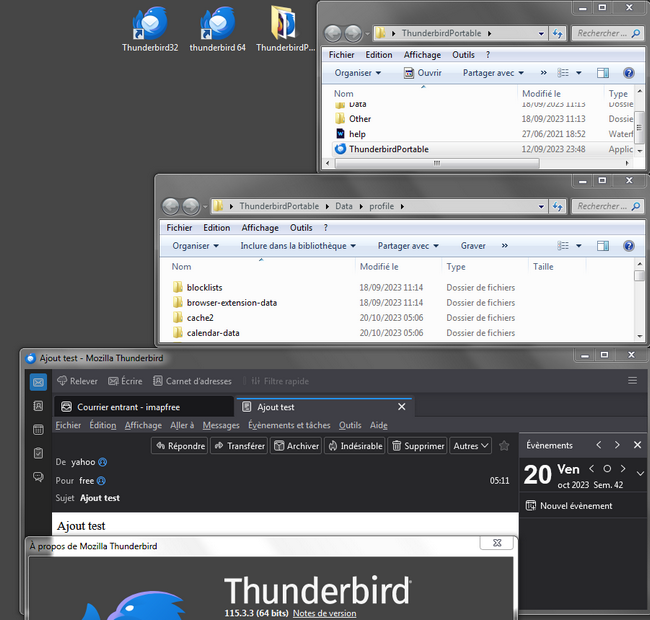Open Thunderbird Aide menu
The width and height of the screenshot is (650, 620).
pos(378,425)
